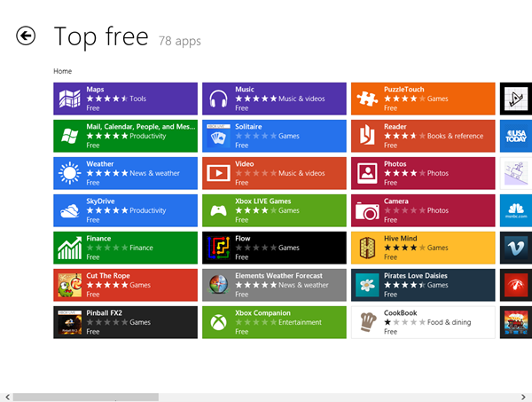
Task: Open the Hive Mind honeycomb icon
Action: click(x=367, y=248)
